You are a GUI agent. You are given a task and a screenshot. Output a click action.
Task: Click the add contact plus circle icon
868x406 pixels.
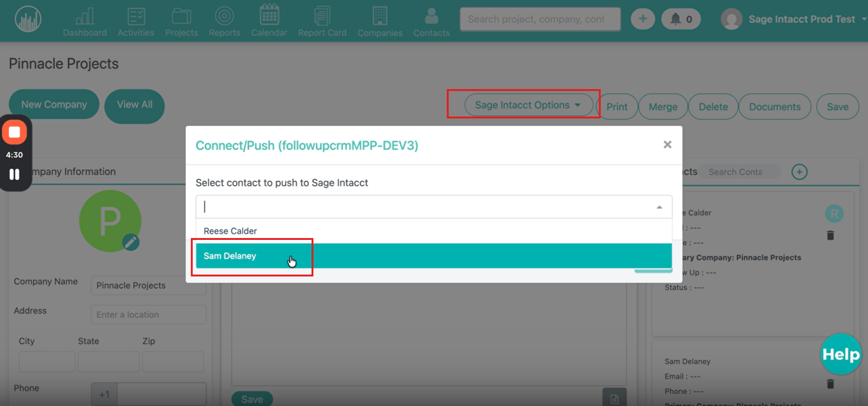(x=799, y=172)
